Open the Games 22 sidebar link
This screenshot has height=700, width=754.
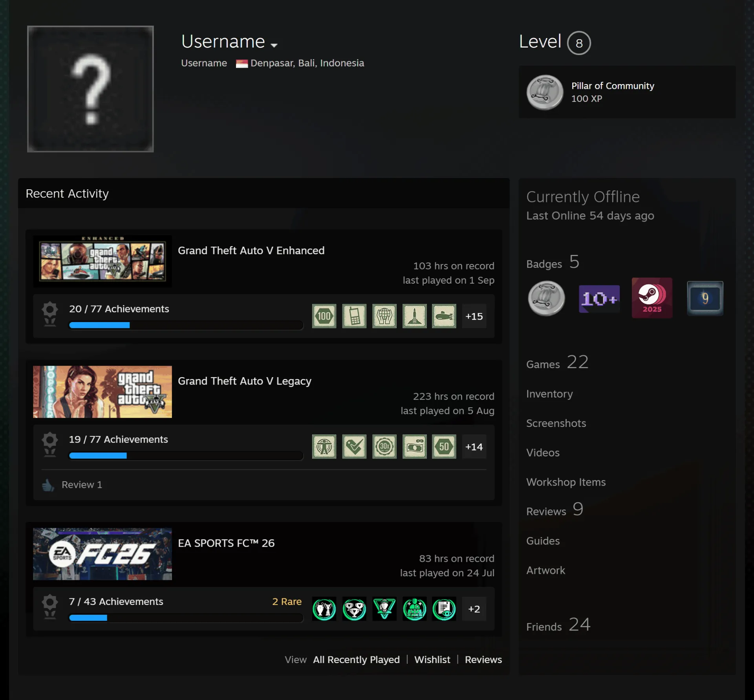pos(557,362)
